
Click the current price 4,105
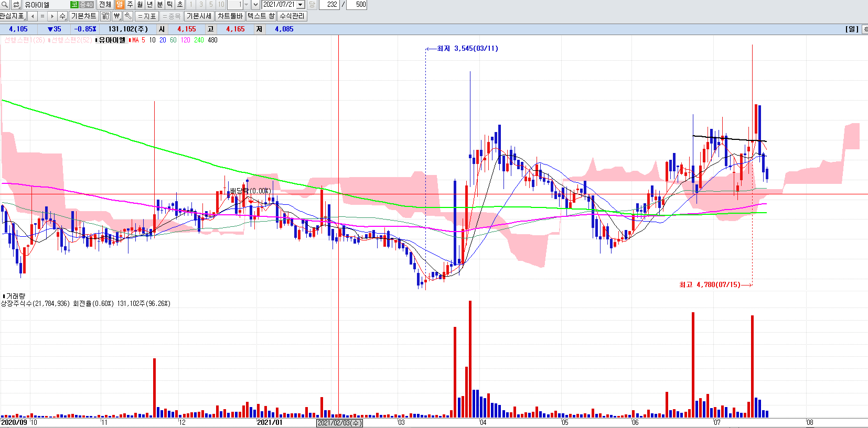tap(18, 29)
